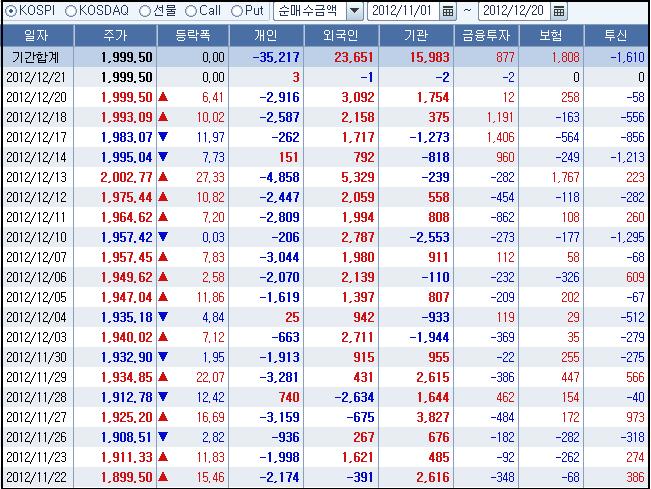Click the 금융투자 value 1,406
Viewport: 651px width, 489px height.
click(x=501, y=137)
